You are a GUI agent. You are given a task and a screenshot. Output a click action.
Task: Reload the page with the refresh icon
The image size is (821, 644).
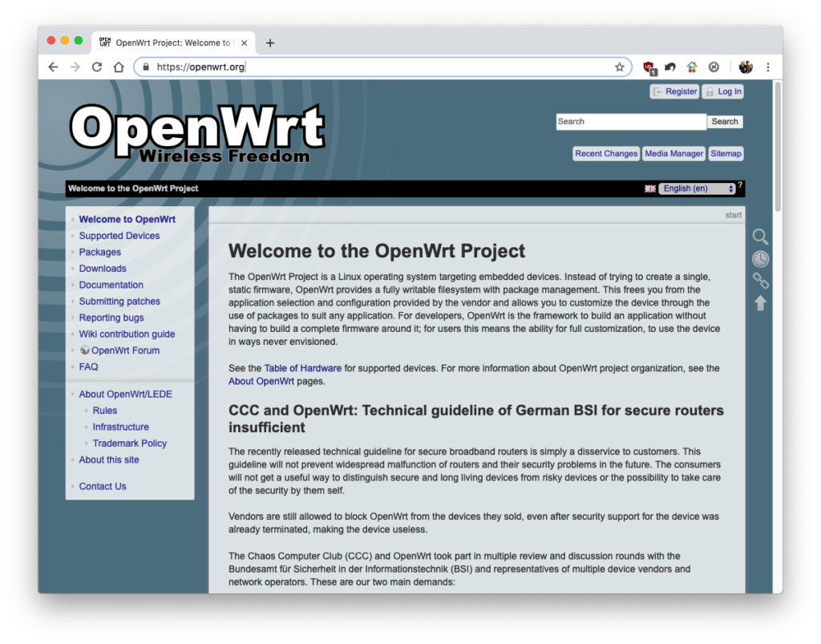pyautogui.click(x=97, y=67)
